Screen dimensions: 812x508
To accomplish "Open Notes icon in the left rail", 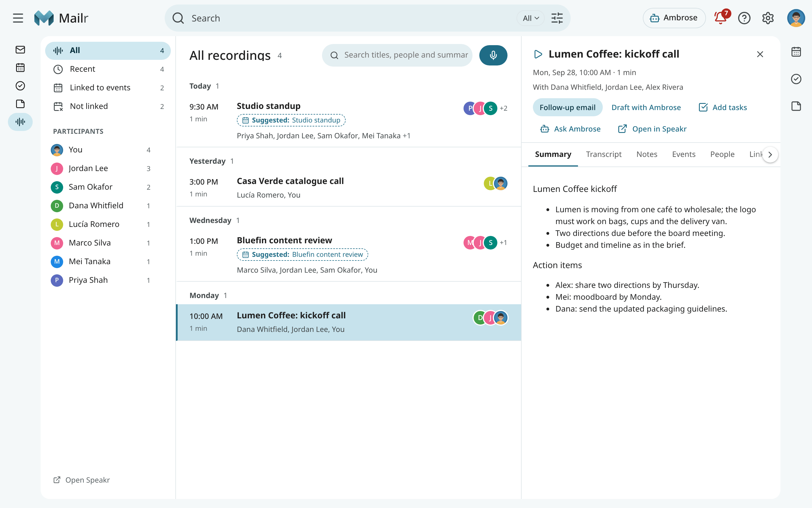I will [20, 104].
